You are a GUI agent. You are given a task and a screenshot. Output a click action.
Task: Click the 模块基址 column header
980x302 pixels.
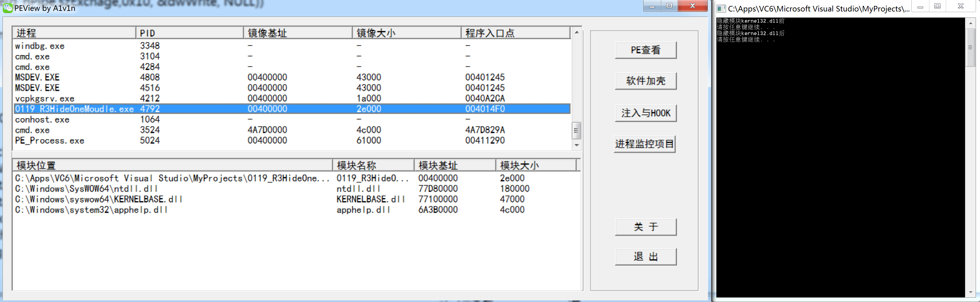pos(455,166)
